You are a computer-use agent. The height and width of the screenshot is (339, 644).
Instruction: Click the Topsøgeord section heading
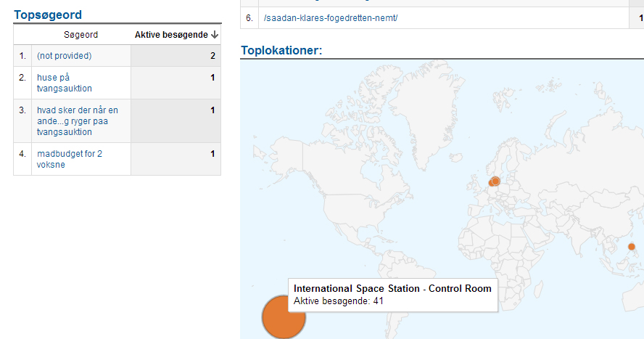click(48, 15)
